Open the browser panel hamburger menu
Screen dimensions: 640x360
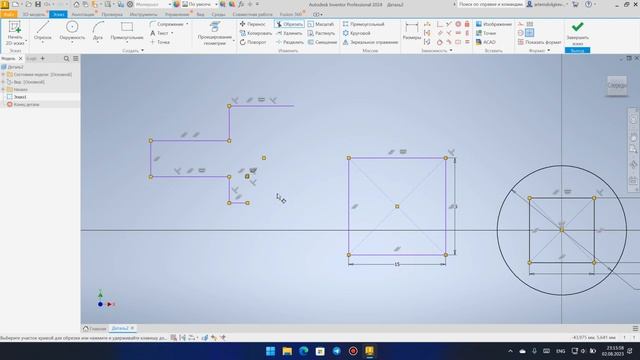76,59
